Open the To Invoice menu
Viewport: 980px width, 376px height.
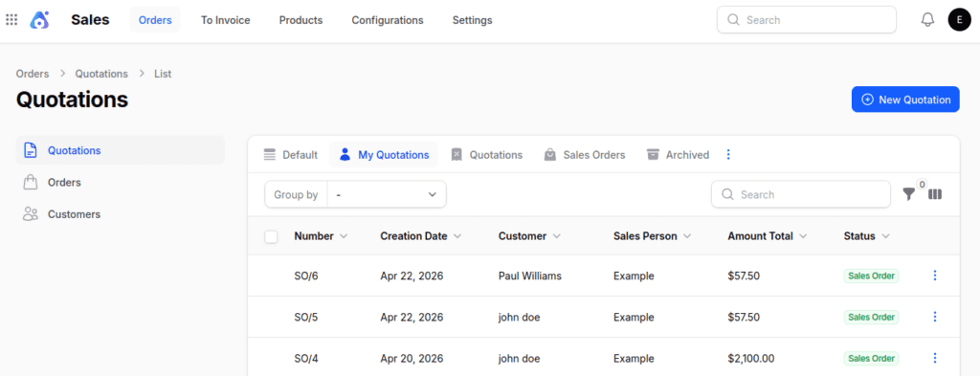[226, 20]
